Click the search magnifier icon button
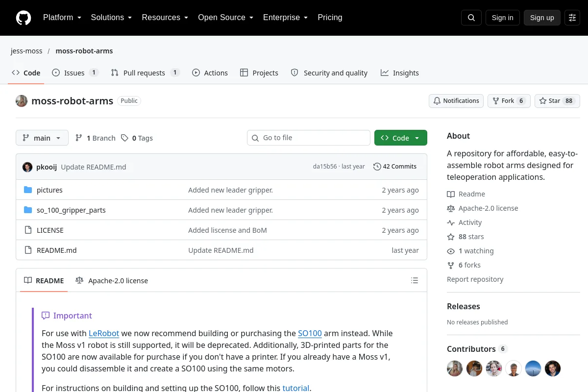 pyautogui.click(x=471, y=18)
